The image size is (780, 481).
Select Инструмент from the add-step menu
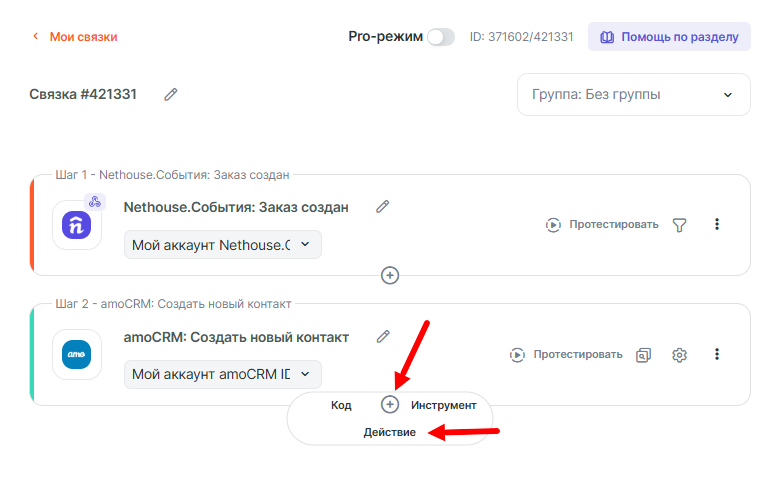[x=443, y=405]
